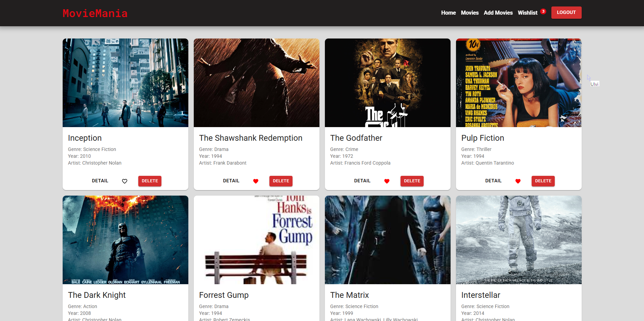Click The Godfather poster image
Viewport: 644px width, 321px height.
pyautogui.click(x=388, y=83)
